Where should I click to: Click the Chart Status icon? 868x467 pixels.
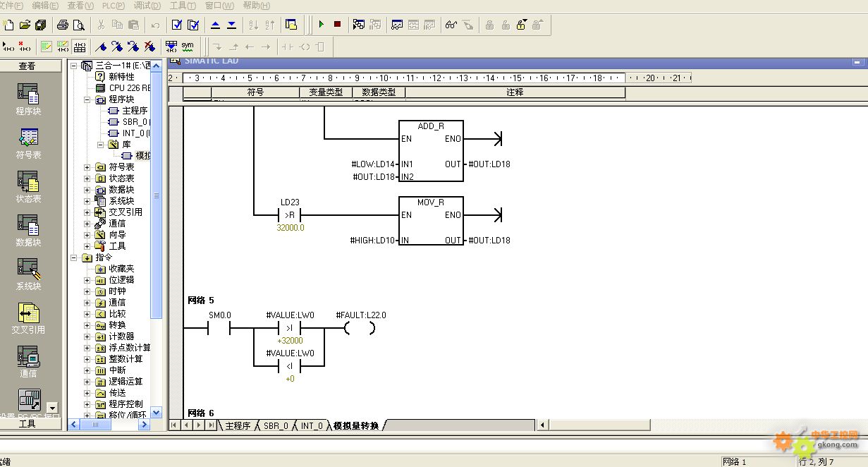click(x=397, y=25)
